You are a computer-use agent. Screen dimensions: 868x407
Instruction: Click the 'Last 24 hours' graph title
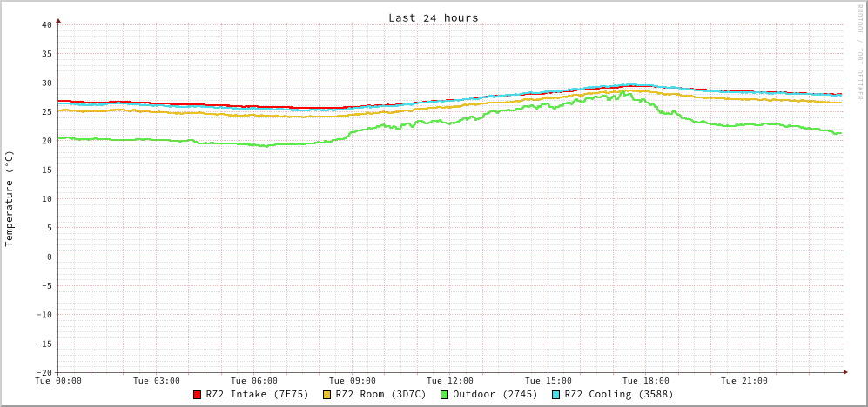coord(433,17)
